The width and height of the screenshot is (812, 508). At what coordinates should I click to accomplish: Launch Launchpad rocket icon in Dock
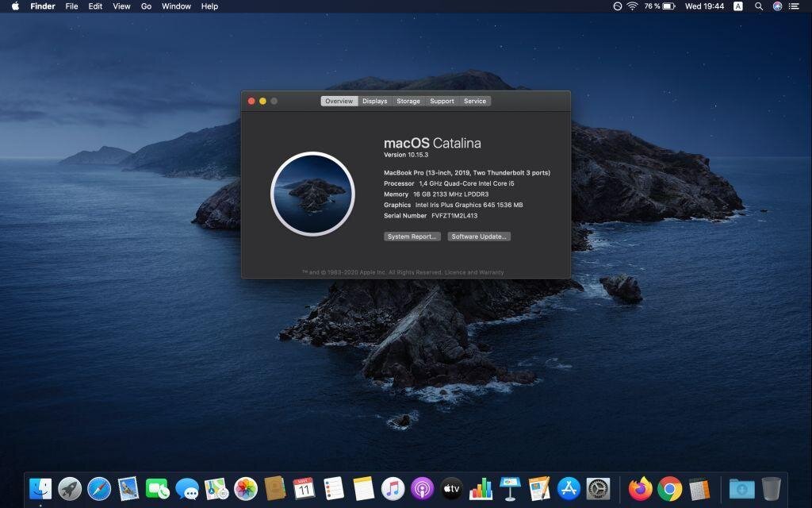pos(70,489)
